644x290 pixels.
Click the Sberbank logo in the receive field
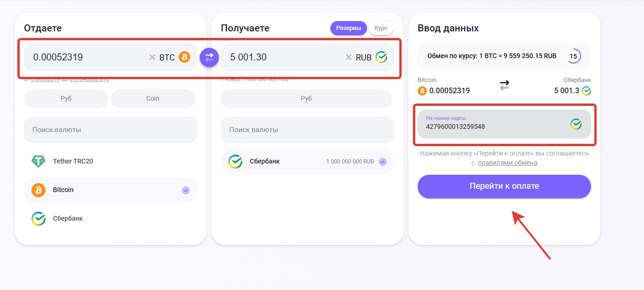point(382,57)
